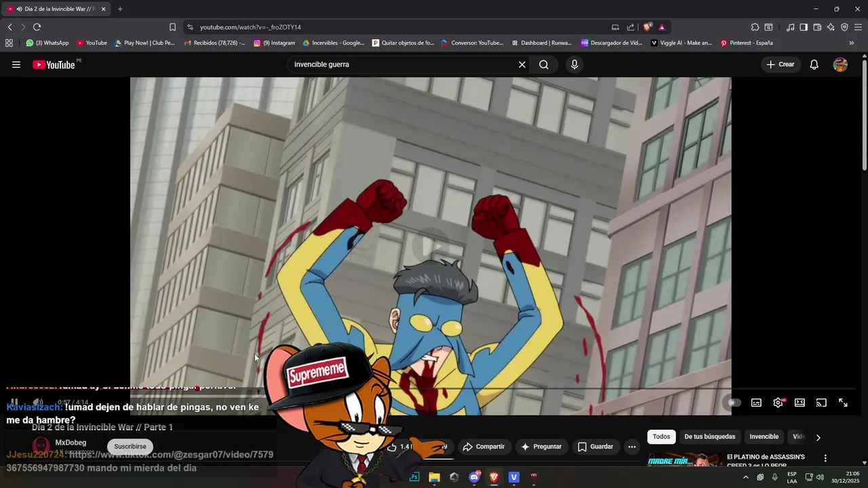The height and width of the screenshot is (488, 868).
Task: Open the Instagram bookmark
Action: click(275, 43)
